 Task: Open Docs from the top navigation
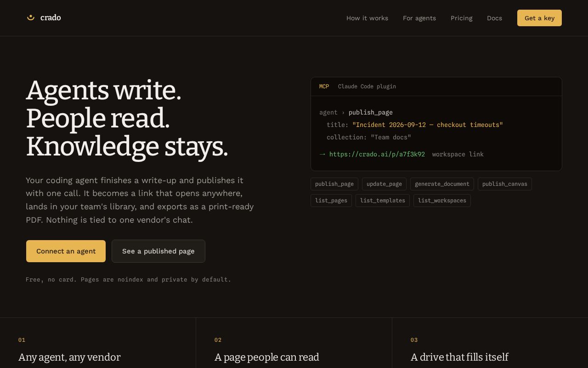[x=494, y=18]
